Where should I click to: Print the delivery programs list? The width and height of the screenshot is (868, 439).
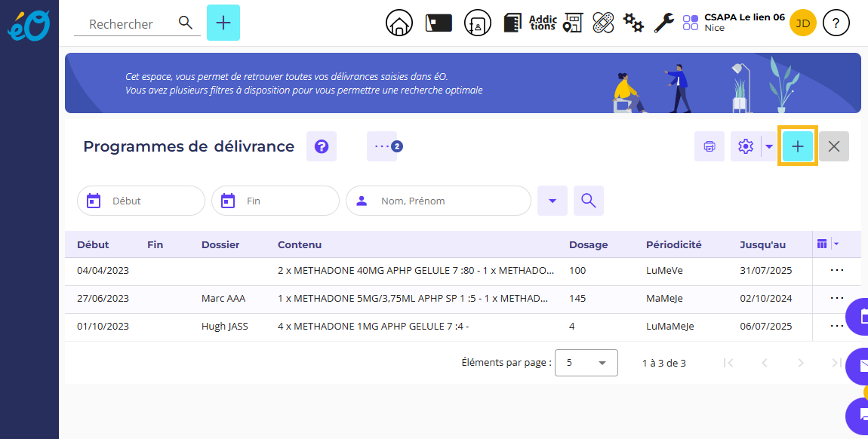click(709, 146)
